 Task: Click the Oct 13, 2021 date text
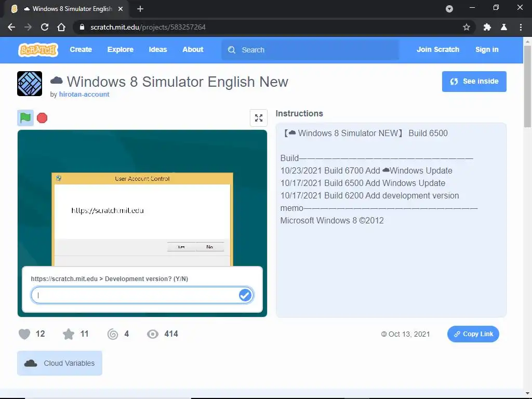click(409, 334)
